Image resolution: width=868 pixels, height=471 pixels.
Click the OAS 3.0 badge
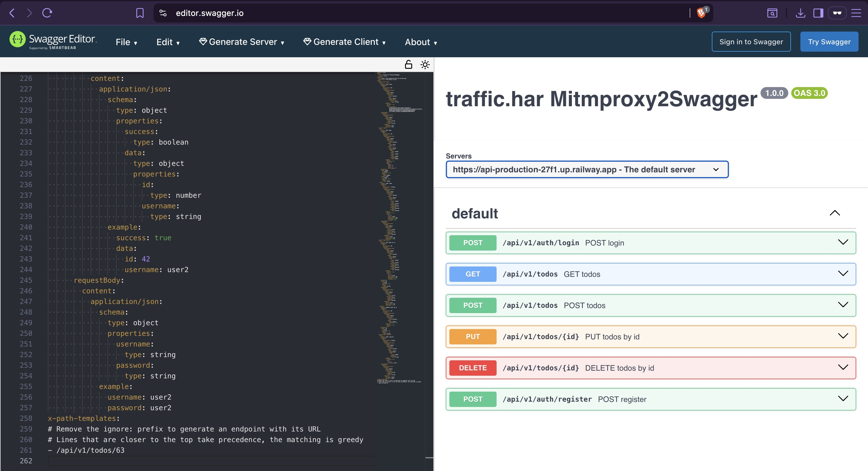tap(809, 93)
